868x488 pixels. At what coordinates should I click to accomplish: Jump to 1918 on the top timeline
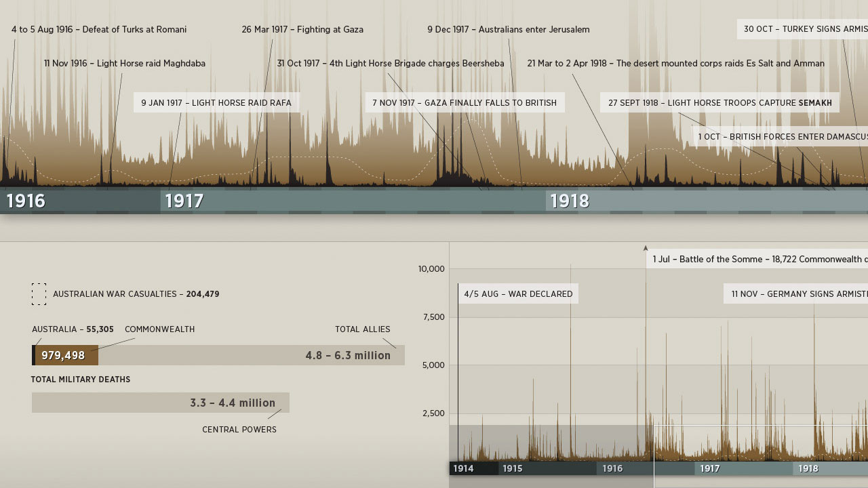point(705,201)
